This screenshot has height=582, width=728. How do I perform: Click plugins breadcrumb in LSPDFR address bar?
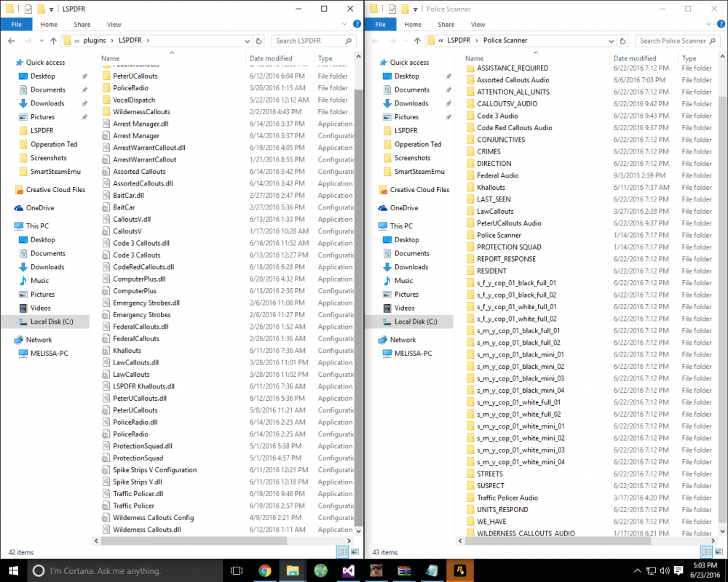click(x=95, y=41)
